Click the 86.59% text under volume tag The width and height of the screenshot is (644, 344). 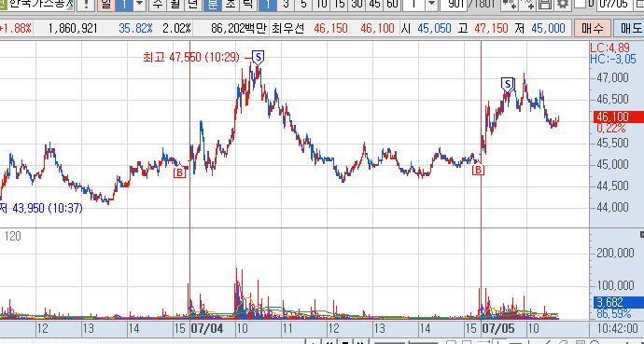(613, 314)
